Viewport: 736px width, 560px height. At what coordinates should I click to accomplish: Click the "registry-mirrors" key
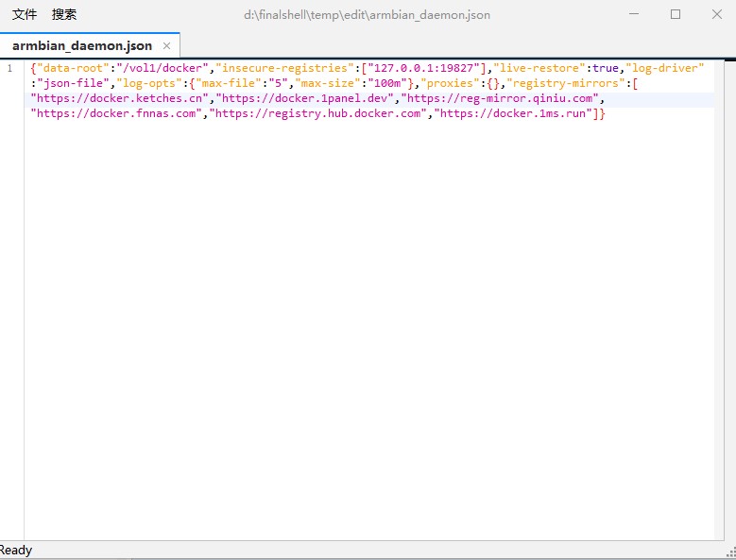(x=570, y=83)
